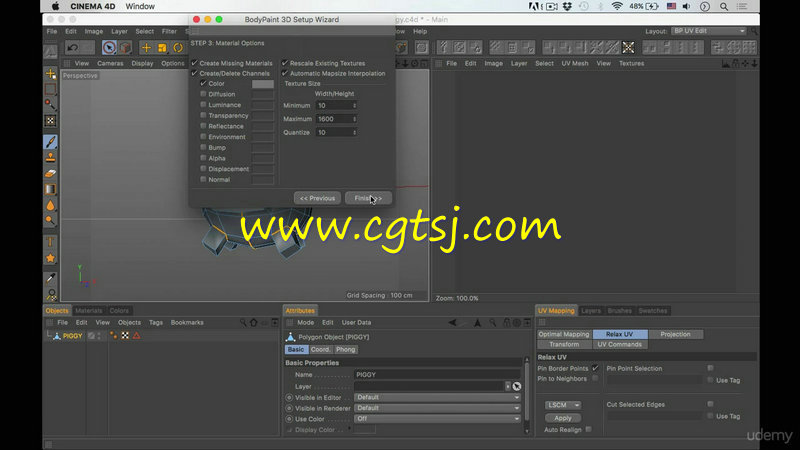This screenshot has height=450, width=800.
Task: Click the volume icon in menu bar
Action: coord(687,7)
